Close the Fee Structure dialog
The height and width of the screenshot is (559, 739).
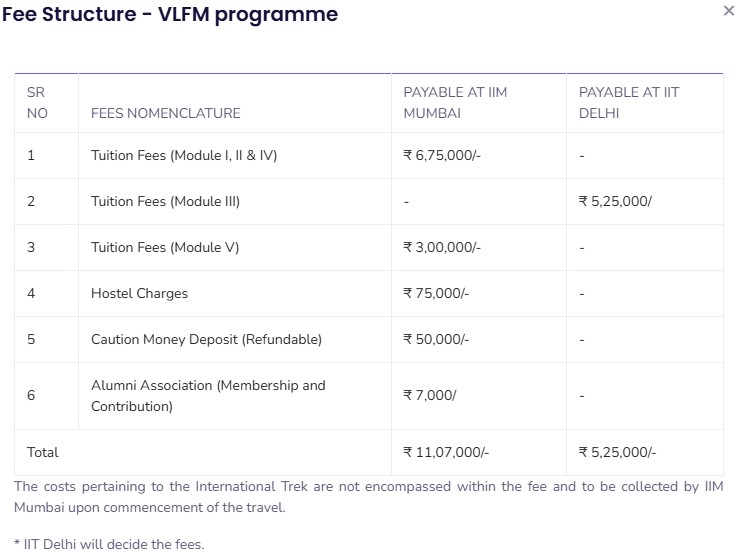[727, 11]
